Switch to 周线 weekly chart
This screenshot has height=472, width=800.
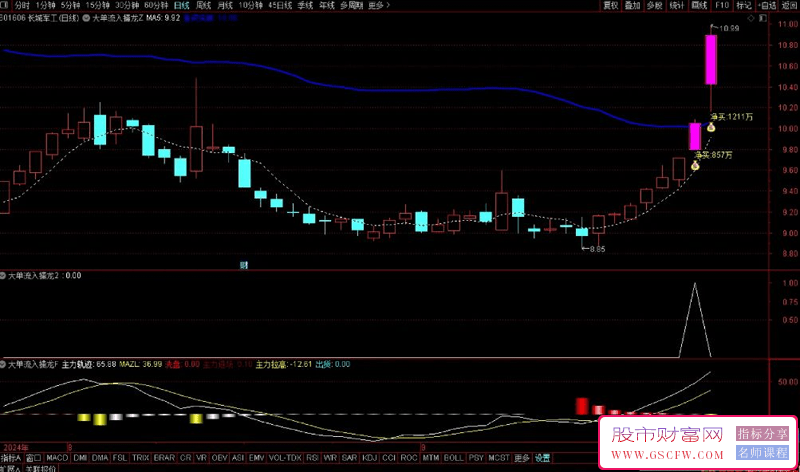pyautogui.click(x=204, y=5)
